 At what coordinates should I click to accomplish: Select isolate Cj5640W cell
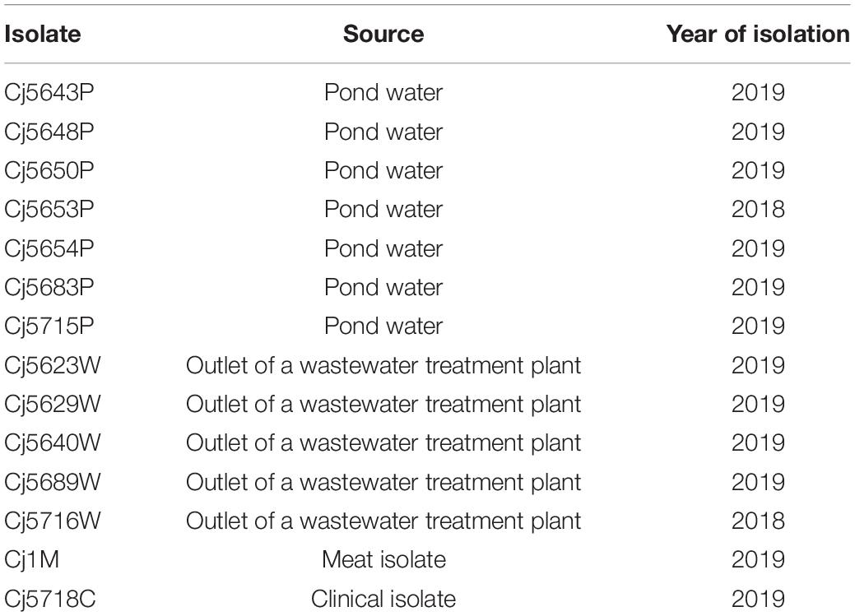click(x=53, y=443)
